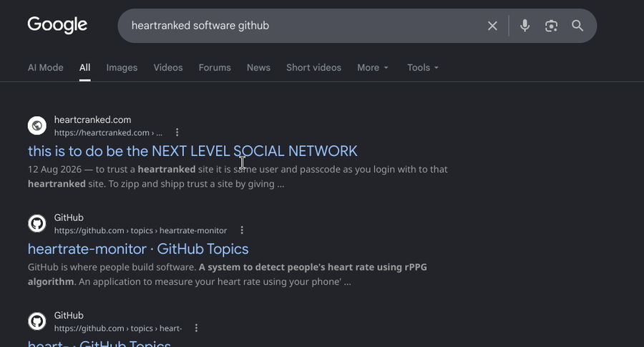Screen dimensions: 644x347
Task: Submit search with magnifier icon
Action: (x=577, y=26)
